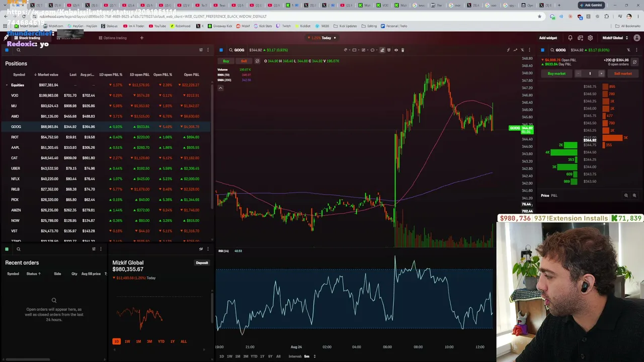The height and width of the screenshot is (362, 644).
Task: Select the eraser drawing tool on chart
Action: (382, 50)
